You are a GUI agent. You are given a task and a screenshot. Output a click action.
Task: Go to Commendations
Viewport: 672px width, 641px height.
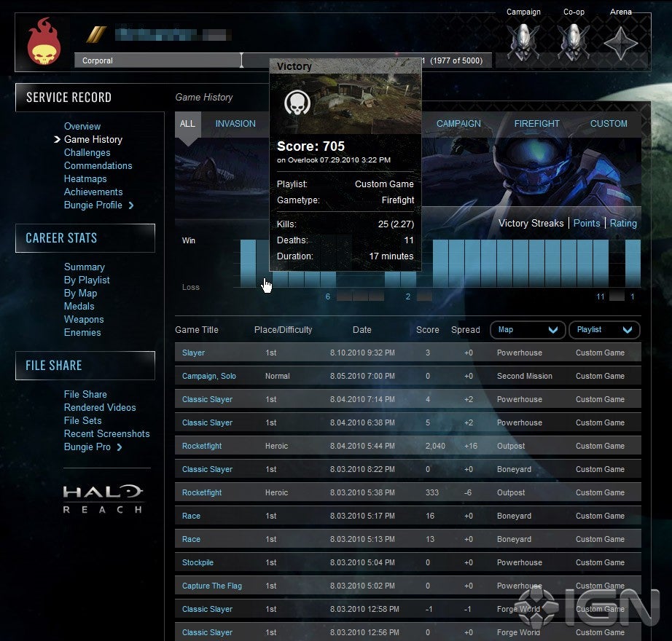click(98, 165)
